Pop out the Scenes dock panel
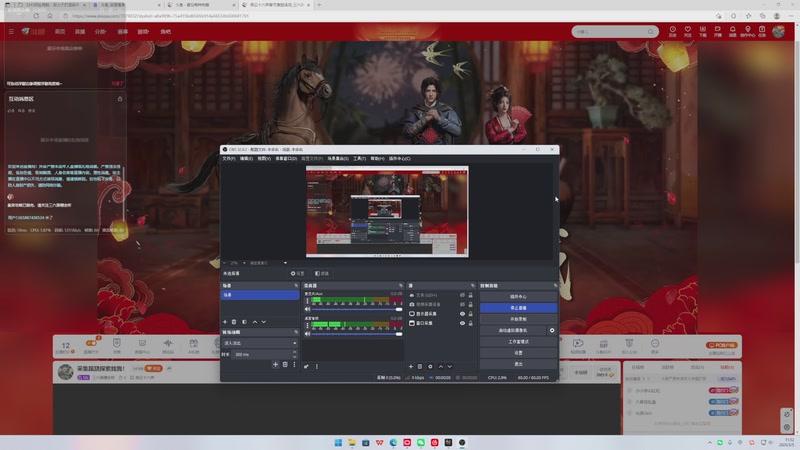The width and height of the screenshot is (800, 450). pos(296,286)
